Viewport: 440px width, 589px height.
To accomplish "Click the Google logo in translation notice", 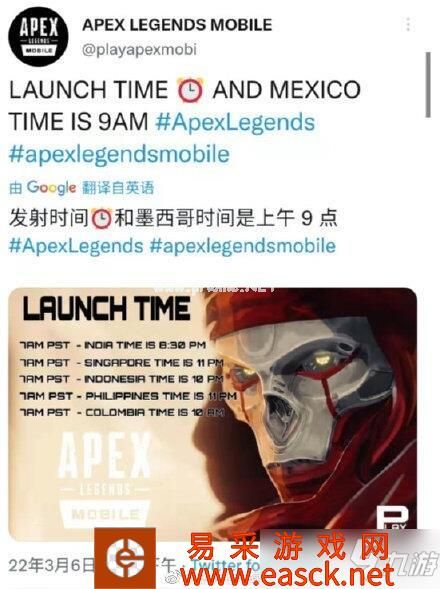I will point(51,187).
